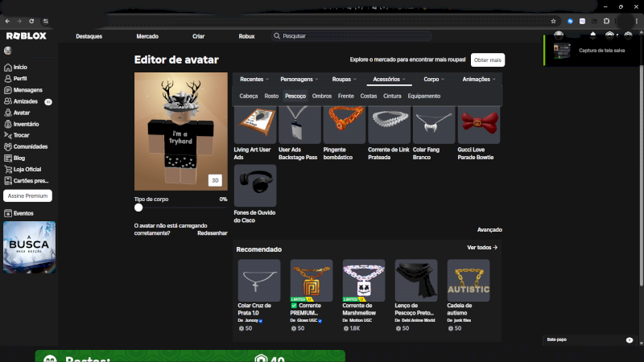The width and height of the screenshot is (644, 362).
Task: Open the Perfil profile icon
Action: click(x=8, y=78)
